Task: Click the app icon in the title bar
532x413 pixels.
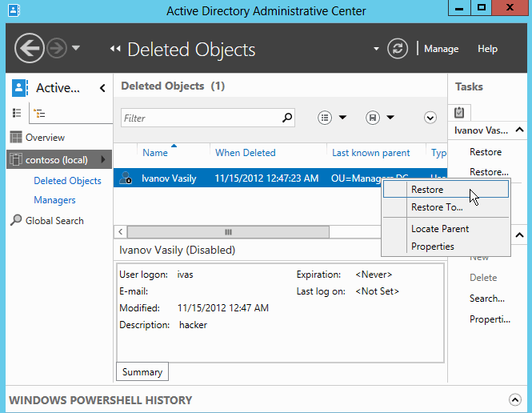Action: pos(14,10)
